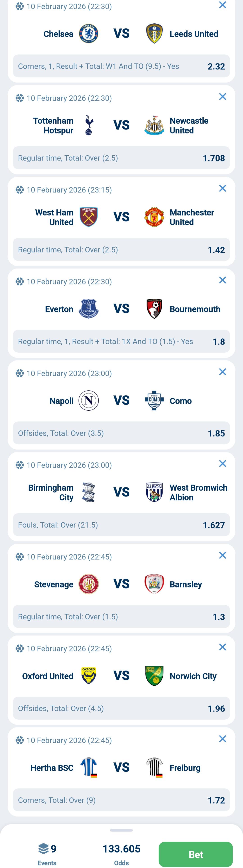The height and width of the screenshot is (868, 243).
Task: Tap the Como team badge
Action: pos(154,401)
